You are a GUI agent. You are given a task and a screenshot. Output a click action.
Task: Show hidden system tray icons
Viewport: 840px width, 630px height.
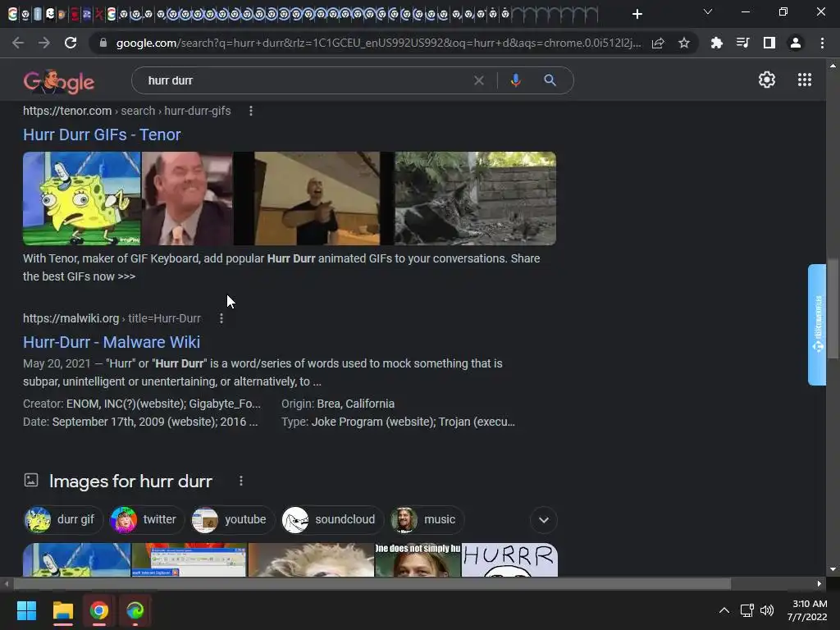coord(724,610)
